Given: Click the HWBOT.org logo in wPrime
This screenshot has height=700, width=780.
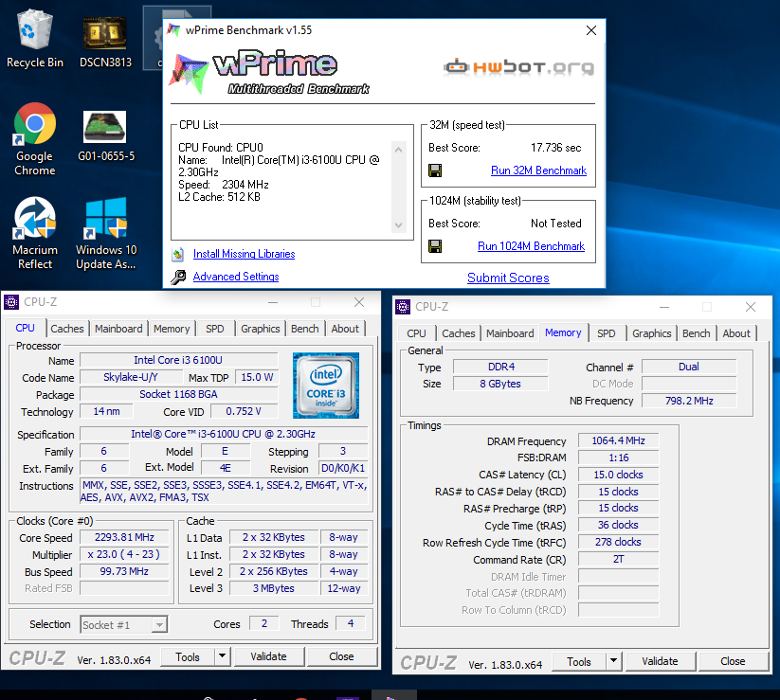Looking at the screenshot, I should point(518,67).
